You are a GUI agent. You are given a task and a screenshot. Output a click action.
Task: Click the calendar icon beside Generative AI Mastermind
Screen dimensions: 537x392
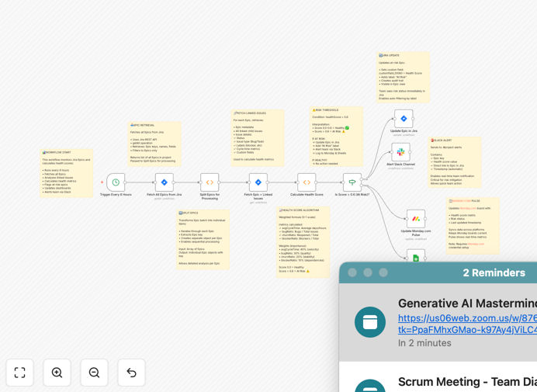[370, 322]
